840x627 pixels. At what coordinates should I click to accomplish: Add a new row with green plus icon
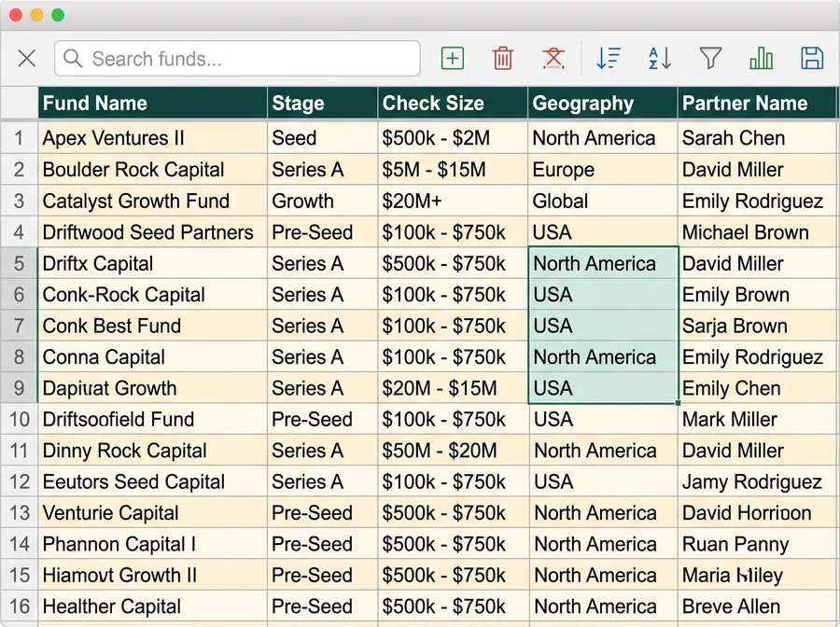point(452,59)
